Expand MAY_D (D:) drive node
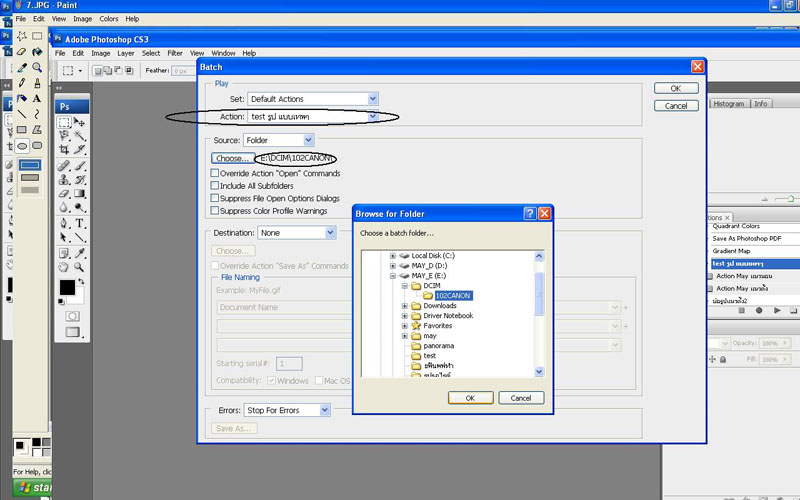 (x=393, y=266)
